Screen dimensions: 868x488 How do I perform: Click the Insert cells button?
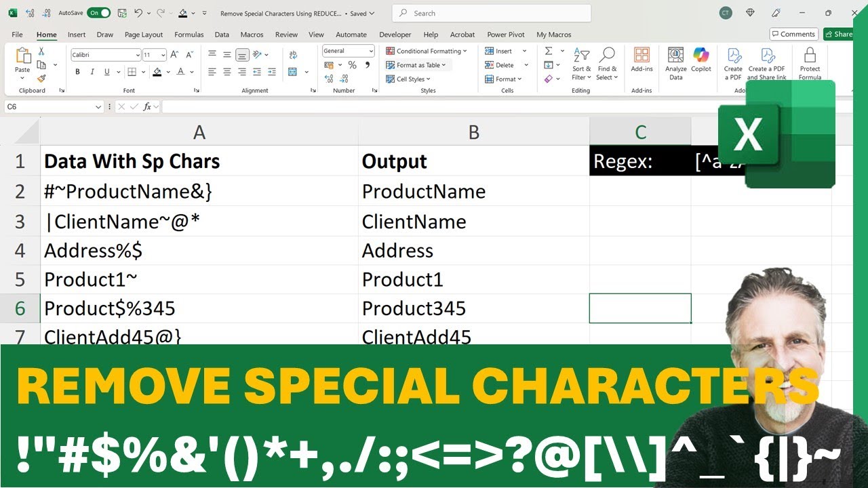coord(498,51)
